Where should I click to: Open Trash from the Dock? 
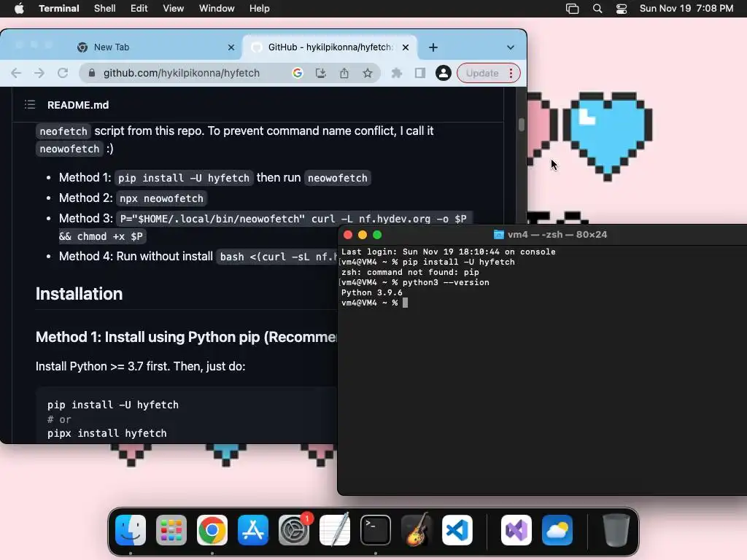[x=616, y=530]
